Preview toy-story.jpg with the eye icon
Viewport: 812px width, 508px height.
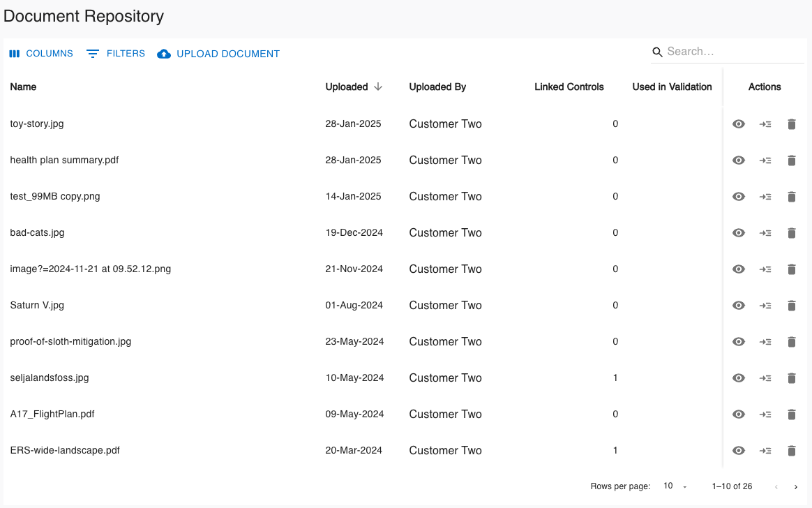pos(738,124)
